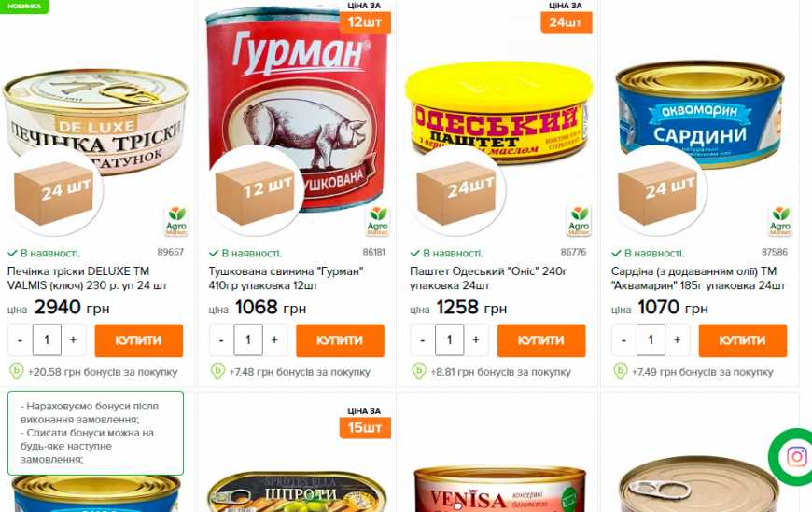This screenshot has width=812, height=512.
Task: Click bonus icon under cod liver product
Action: tap(16, 371)
